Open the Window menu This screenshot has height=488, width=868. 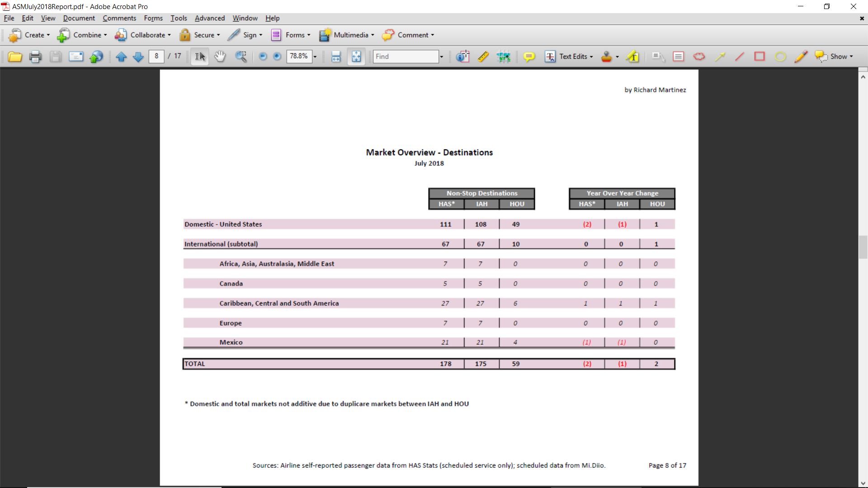click(245, 18)
